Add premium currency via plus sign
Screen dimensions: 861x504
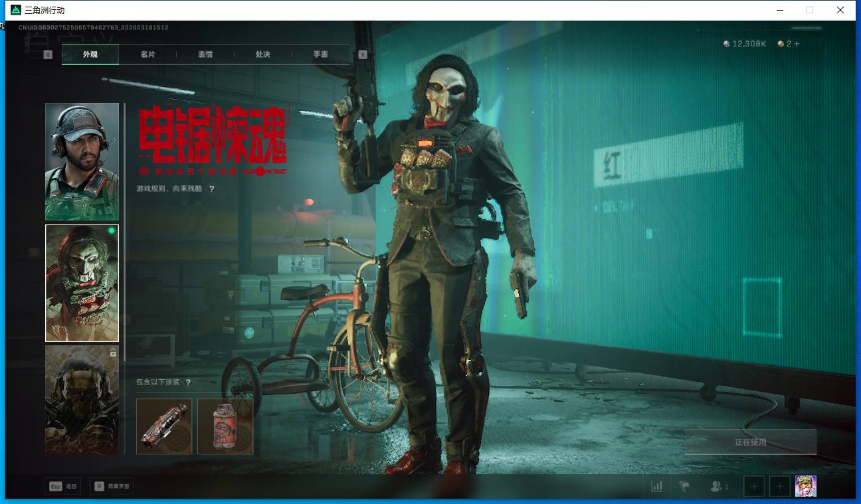797,44
